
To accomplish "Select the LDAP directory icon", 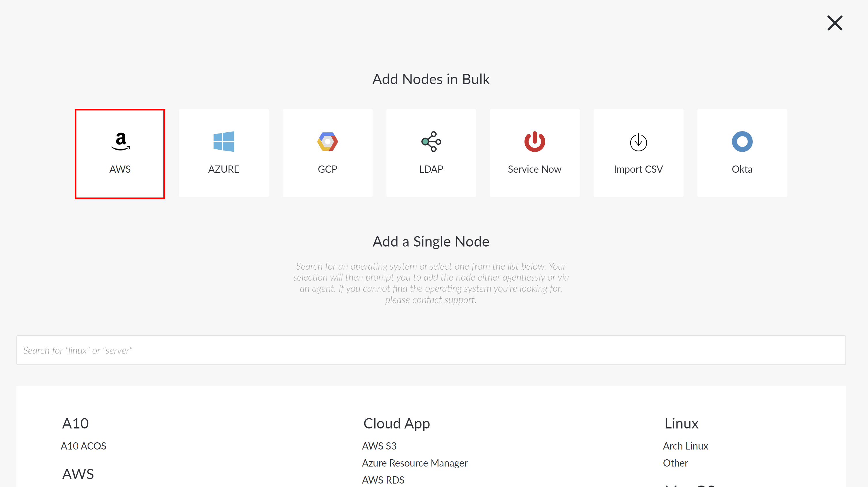I will click(x=431, y=142).
